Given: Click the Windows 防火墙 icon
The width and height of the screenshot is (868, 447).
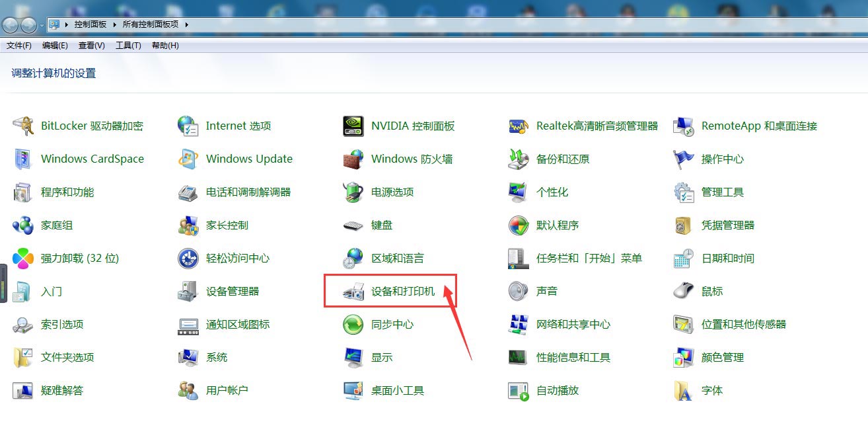Looking at the screenshot, I should point(353,159).
